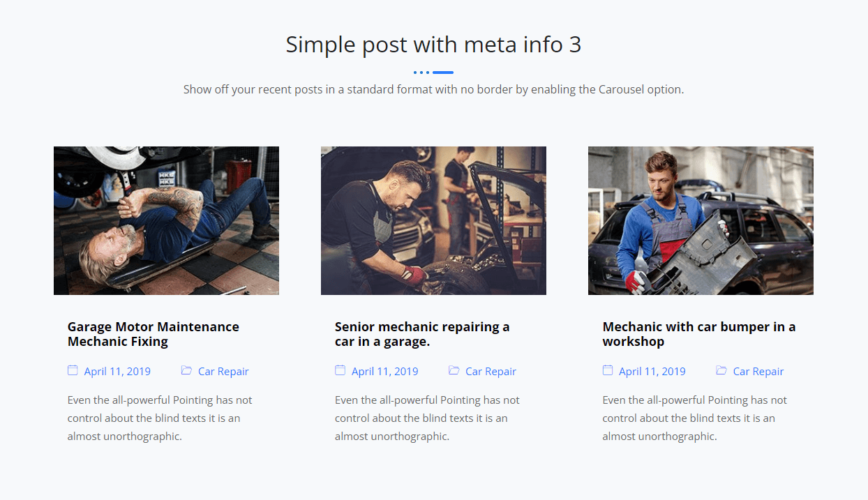
Task: Open the tattooed mechanic lying under car thumbnail
Action: 166,220
